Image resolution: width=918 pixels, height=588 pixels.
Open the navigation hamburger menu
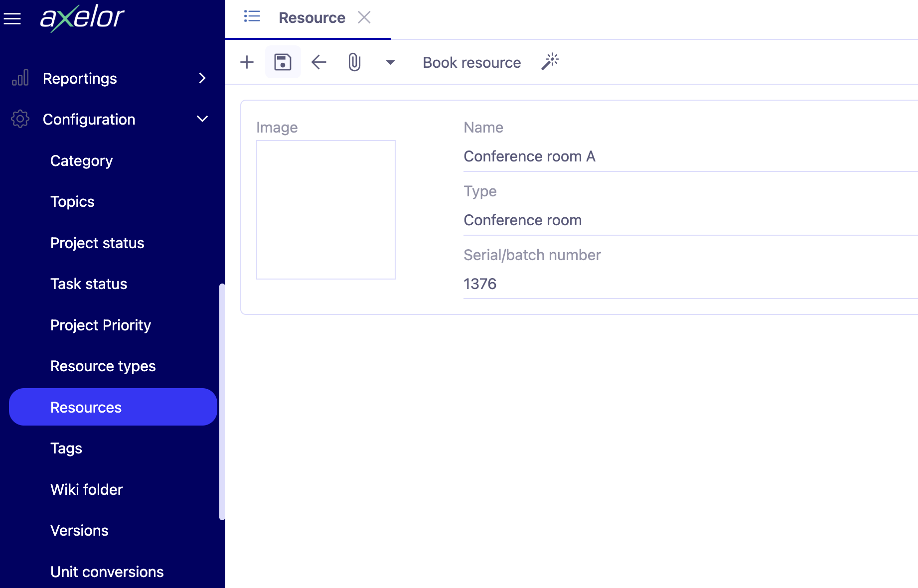[12, 18]
